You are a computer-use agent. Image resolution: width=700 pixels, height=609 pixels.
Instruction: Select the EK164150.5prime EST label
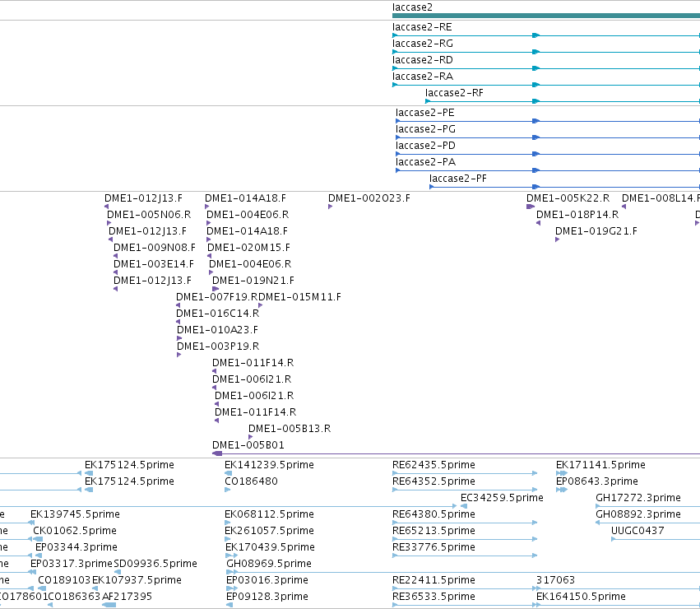pyautogui.click(x=581, y=597)
